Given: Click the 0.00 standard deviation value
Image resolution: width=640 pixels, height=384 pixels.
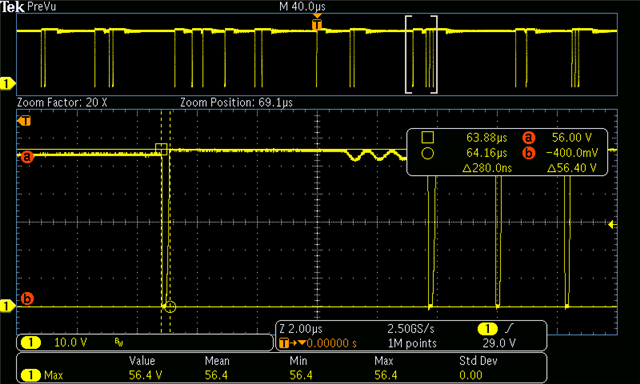Looking at the screenshot, I should [x=471, y=375].
